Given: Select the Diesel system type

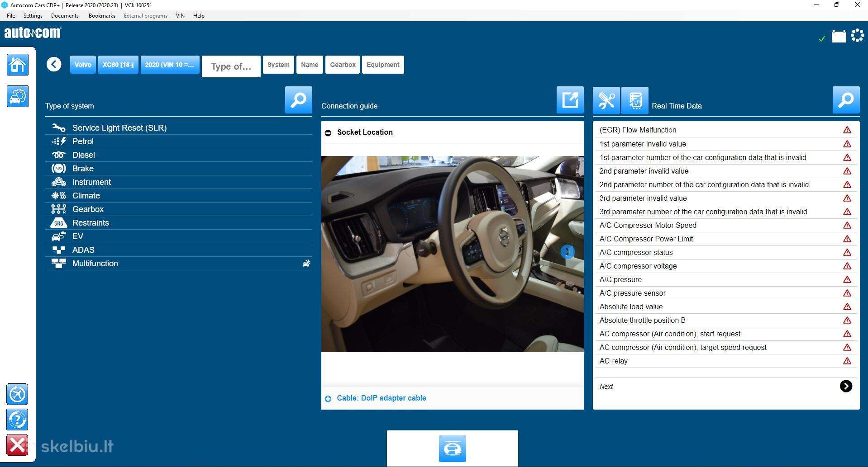Looking at the screenshot, I should coord(179,155).
